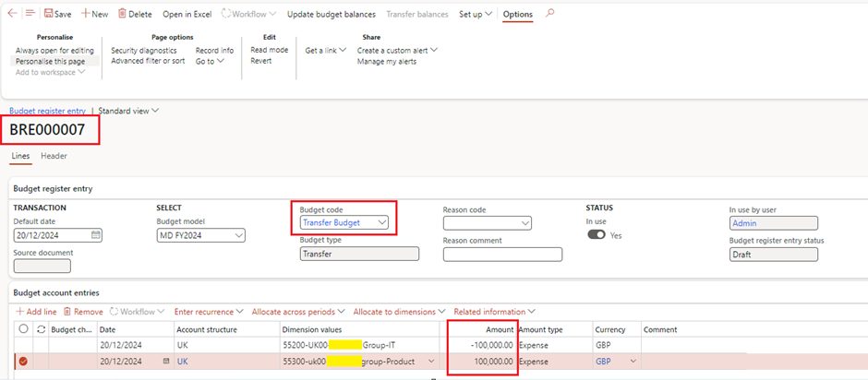Click Transfer balances
Viewport: 868px width, 380px height.
click(x=416, y=14)
